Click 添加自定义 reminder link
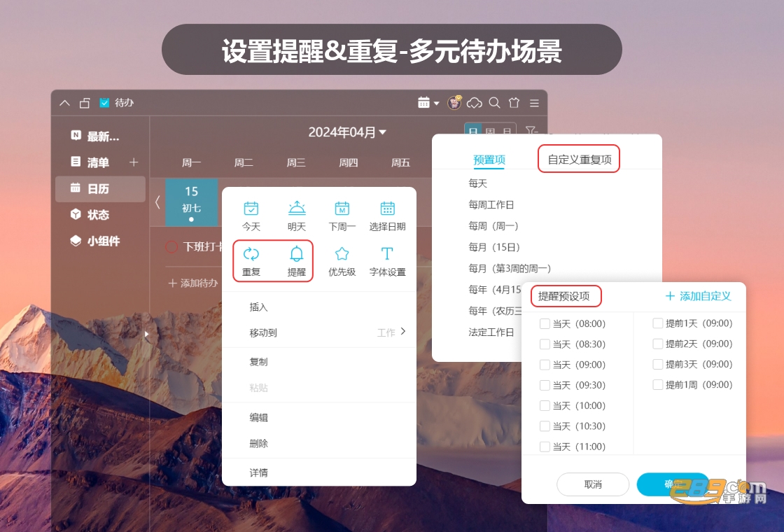The image size is (784, 532). pyautogui.click(x=699, y=296)
